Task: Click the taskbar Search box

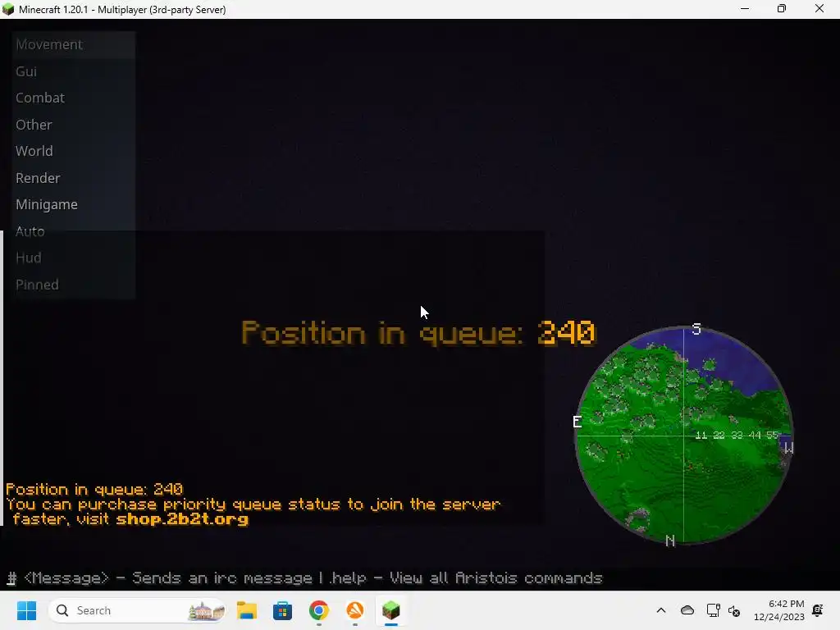Action: [137, 610]
